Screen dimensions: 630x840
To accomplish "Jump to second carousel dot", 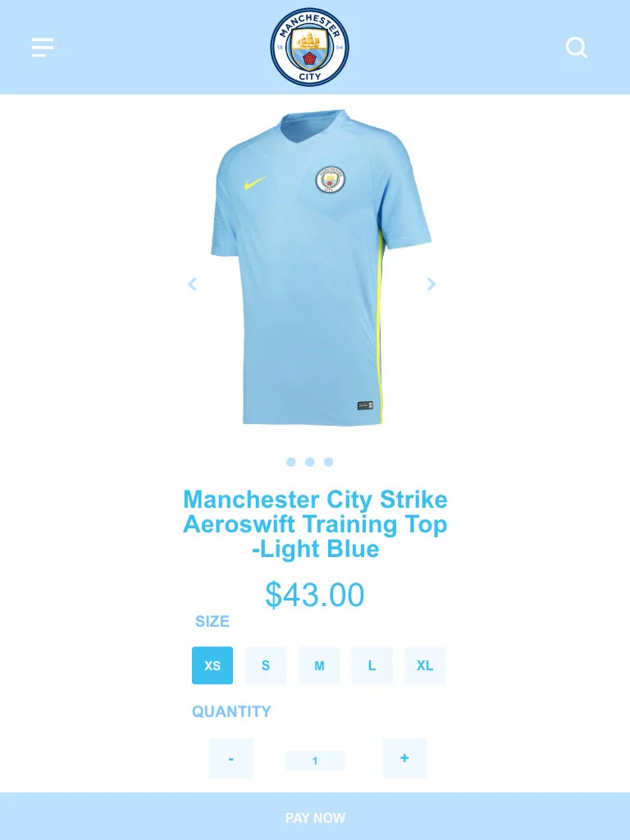I will pos(309,462).
